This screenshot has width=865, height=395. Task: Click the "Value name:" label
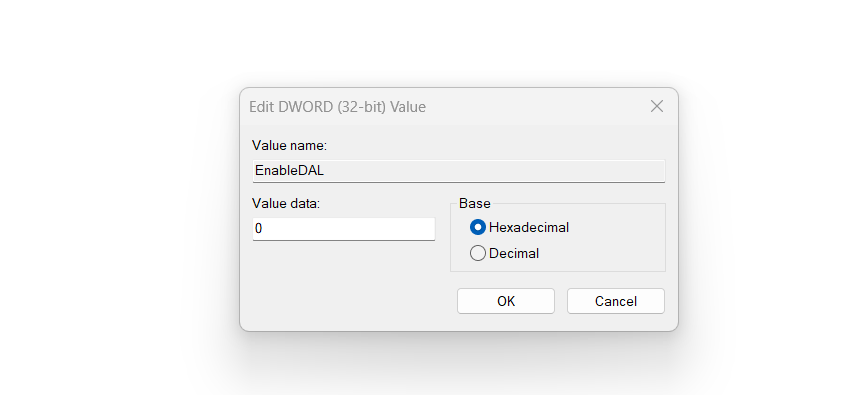[290, 146]
